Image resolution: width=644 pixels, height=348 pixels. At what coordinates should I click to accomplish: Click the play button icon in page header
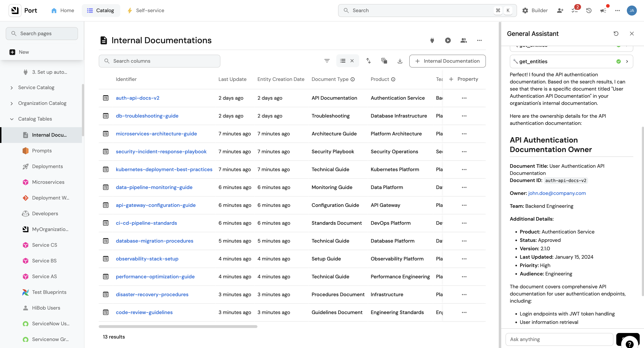click(448, 40)
